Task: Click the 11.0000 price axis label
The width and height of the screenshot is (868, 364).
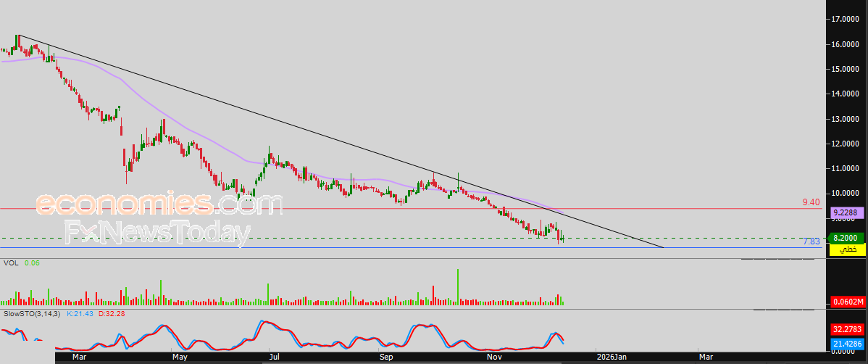Action: click(x=845, y=168)
